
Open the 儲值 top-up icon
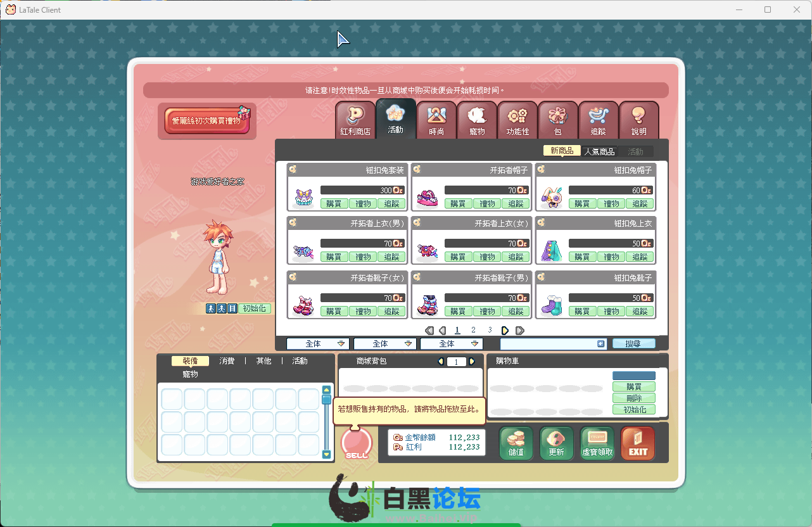(x=516, y=443)
